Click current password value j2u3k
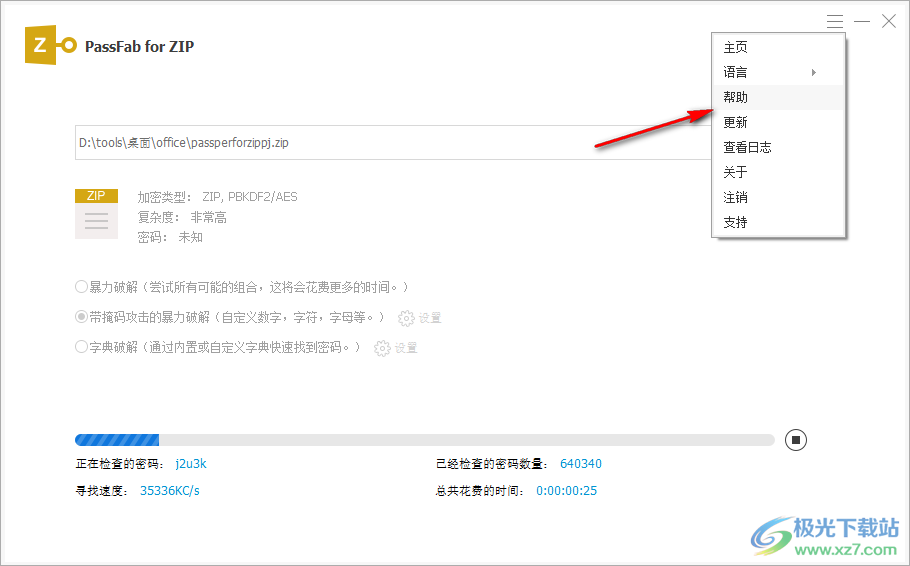Viewport: 910px width, 566px height. click(x=191, y=464)
